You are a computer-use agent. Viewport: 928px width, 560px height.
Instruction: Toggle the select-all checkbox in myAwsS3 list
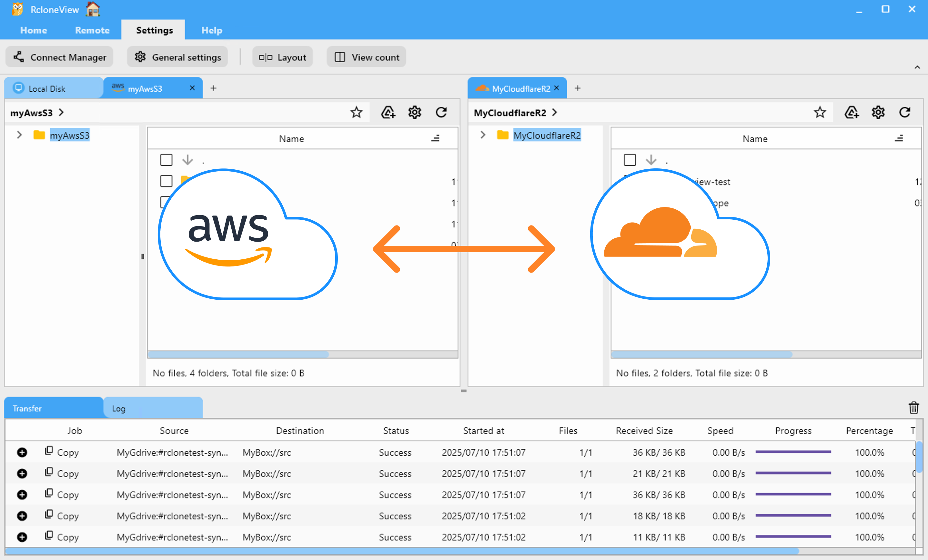click(x=166, y=159)
